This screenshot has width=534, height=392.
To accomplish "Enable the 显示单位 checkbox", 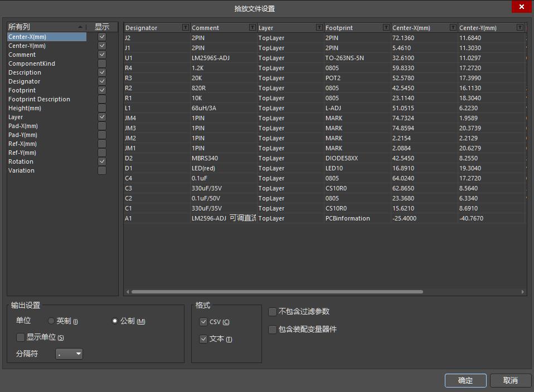I will [20, 337].
